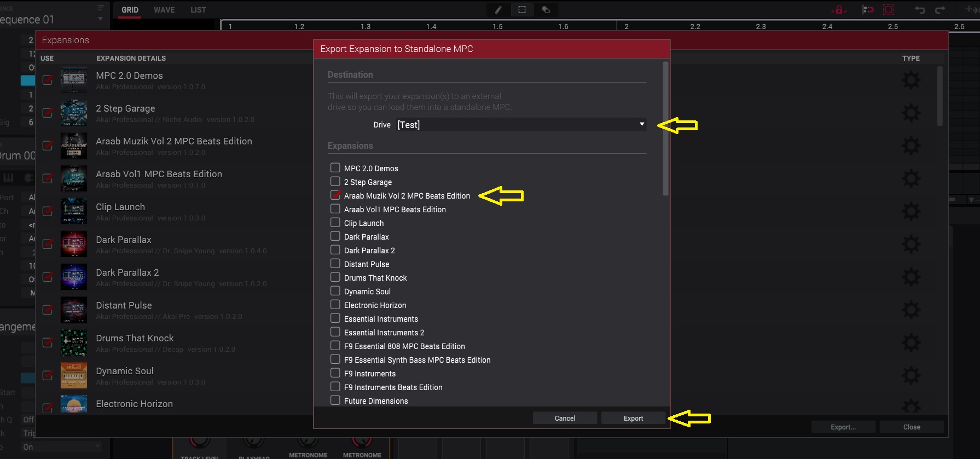Check F9 Essential 808 MPC Beats Edition
This screenshot has width=980, height=459.
(x=335, y=345)
